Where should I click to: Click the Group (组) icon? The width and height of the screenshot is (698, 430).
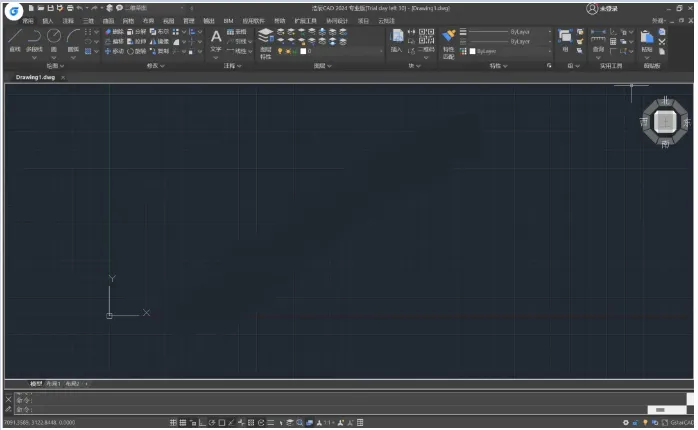tap(565, 41)
